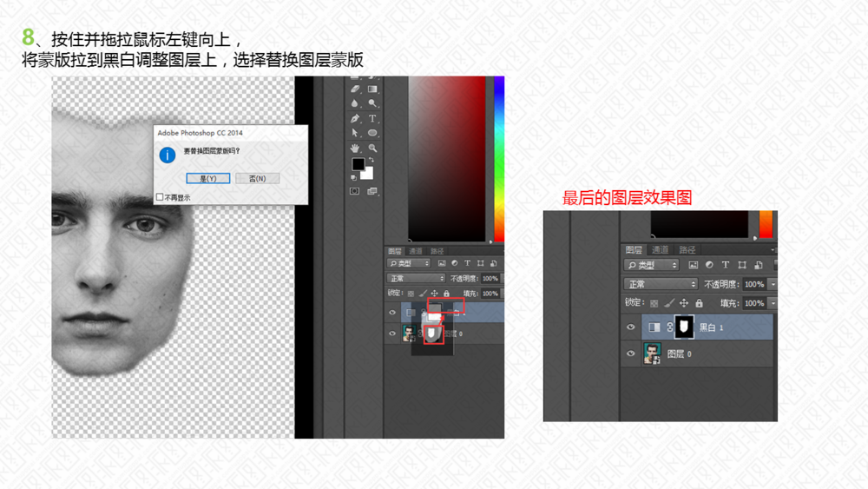Image resolution: width=868 pixels, height=489 pixels.
Task: Click the blue info icon in dialog
Action: tap(168, 155)
